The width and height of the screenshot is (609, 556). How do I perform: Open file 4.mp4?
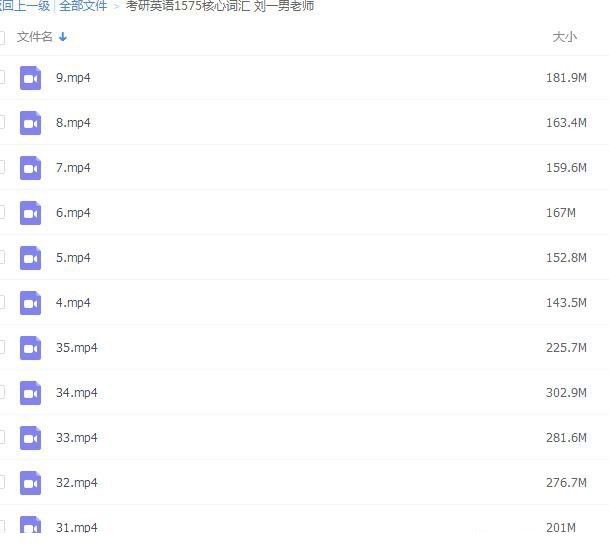pyautogui.click(x=73, y=303)
